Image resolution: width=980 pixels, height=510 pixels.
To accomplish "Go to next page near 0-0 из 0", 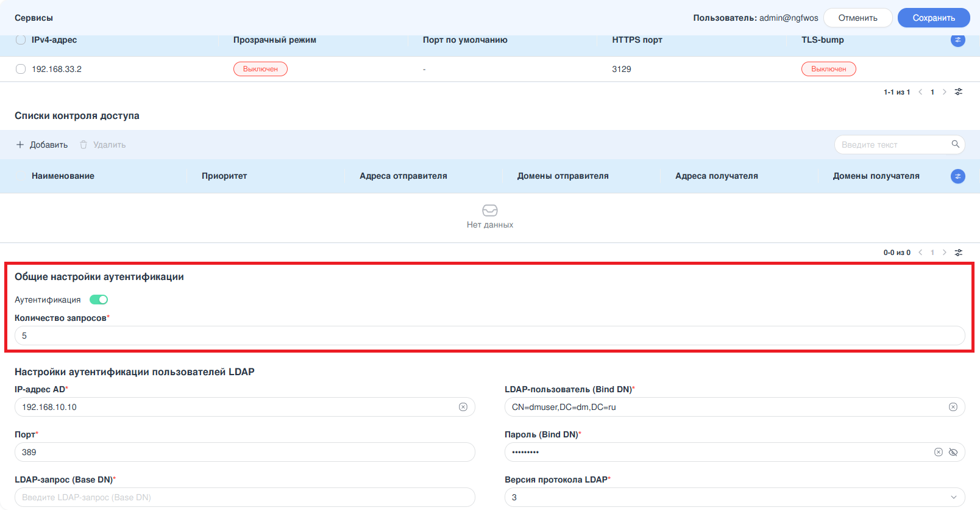I will click(x=944, y=253).
